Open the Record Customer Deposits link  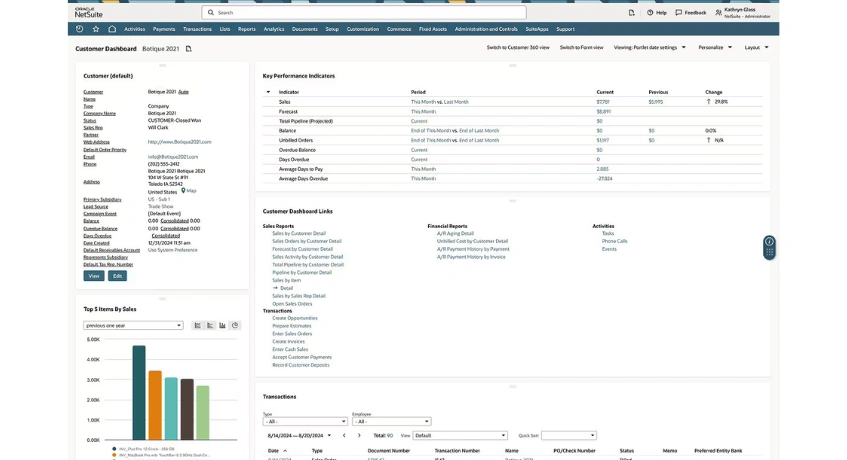pyautogui.click(x=300, y=366)
